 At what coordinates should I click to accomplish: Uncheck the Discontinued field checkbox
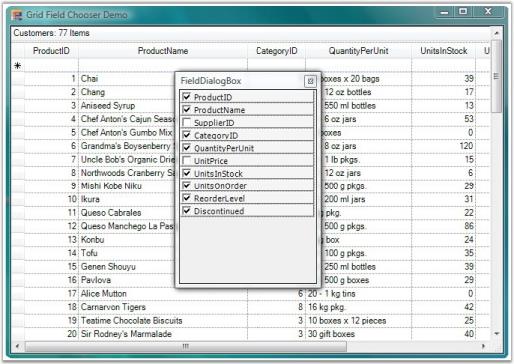point(187,211)
